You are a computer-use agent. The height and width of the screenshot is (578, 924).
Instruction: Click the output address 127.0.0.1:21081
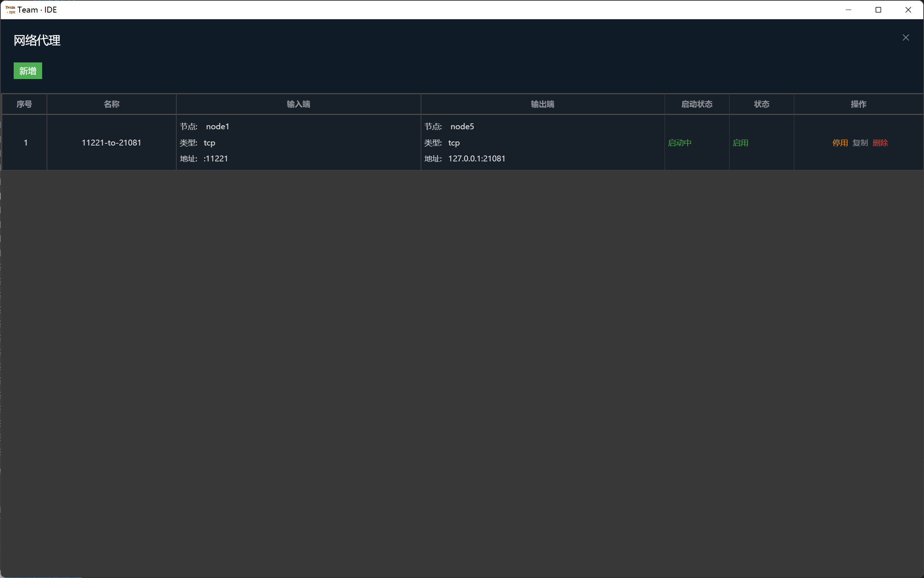(x=476, y=159)
